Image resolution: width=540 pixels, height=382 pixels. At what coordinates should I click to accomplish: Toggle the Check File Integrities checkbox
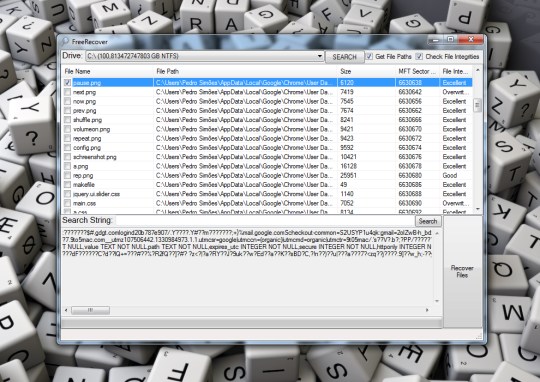coord(419,56)
